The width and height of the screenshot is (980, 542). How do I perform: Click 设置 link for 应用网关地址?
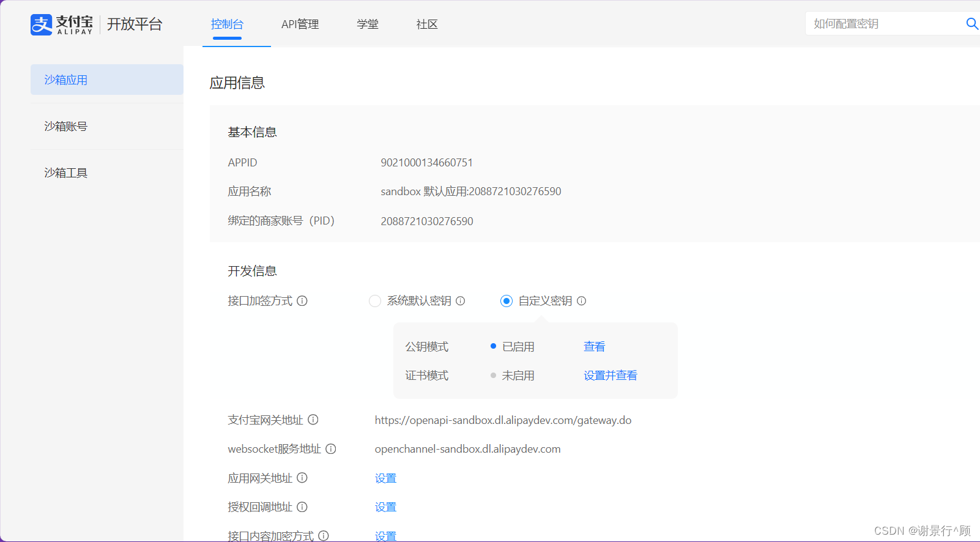point(385,478)
